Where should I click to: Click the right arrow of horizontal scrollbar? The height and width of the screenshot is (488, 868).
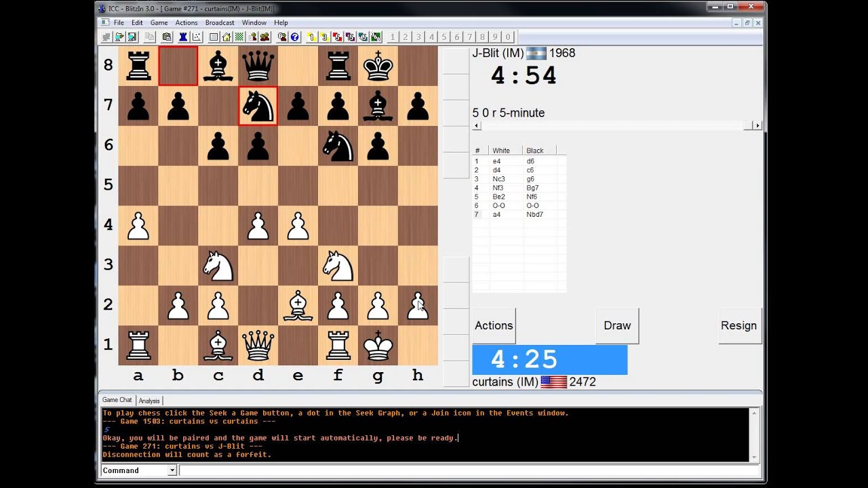click(757, 125)
